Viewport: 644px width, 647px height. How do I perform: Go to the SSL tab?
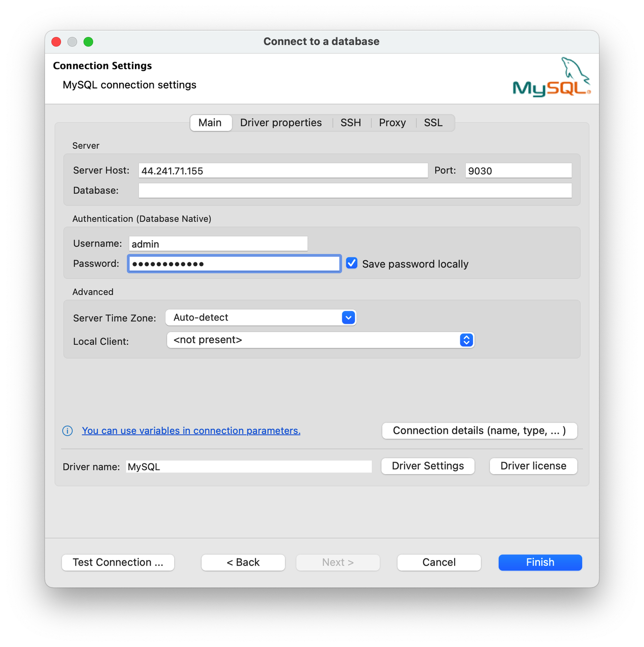click(x=433, y=123)
